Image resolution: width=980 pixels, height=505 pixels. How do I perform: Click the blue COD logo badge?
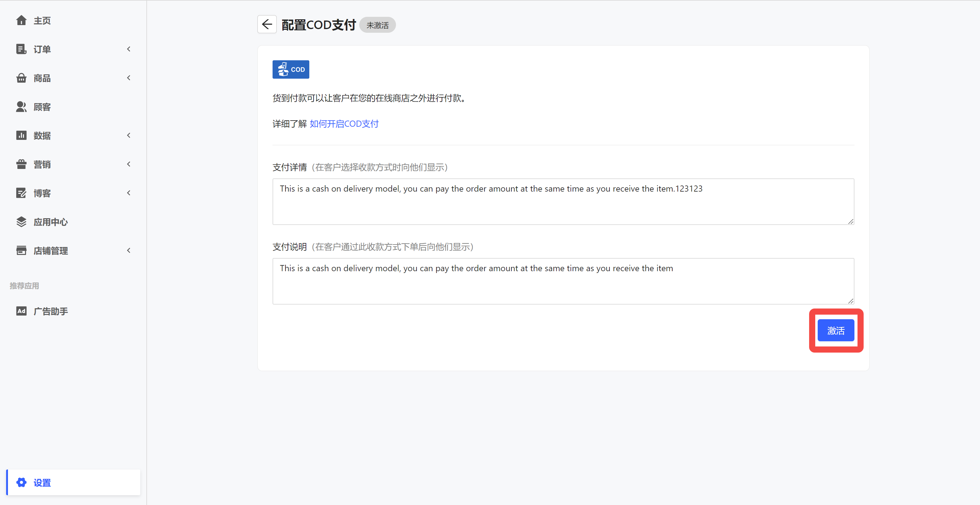[291, 69]
